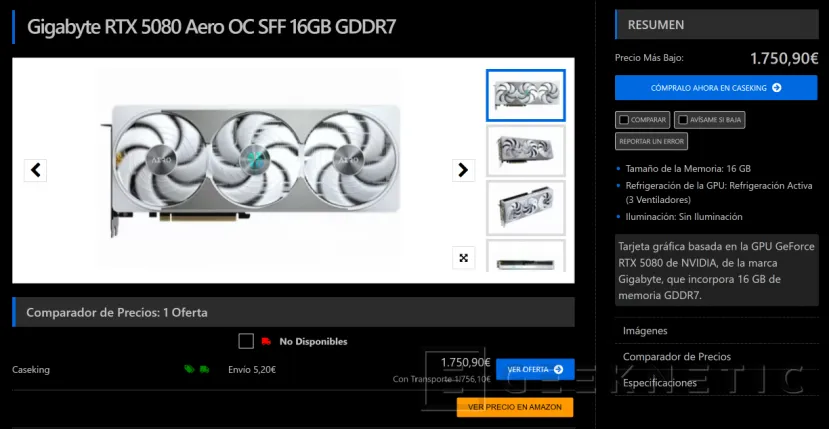This screenshot has width=829, height=429.
Task: Click the Comparador de Precios: 1 Oferta heading
Action: pyautogui.click(x=117, y=313)
